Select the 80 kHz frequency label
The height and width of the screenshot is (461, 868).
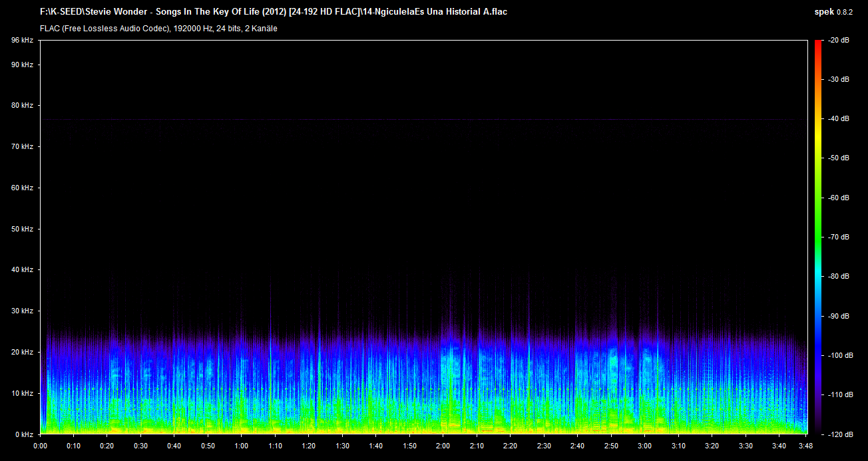tap(22, 106)
